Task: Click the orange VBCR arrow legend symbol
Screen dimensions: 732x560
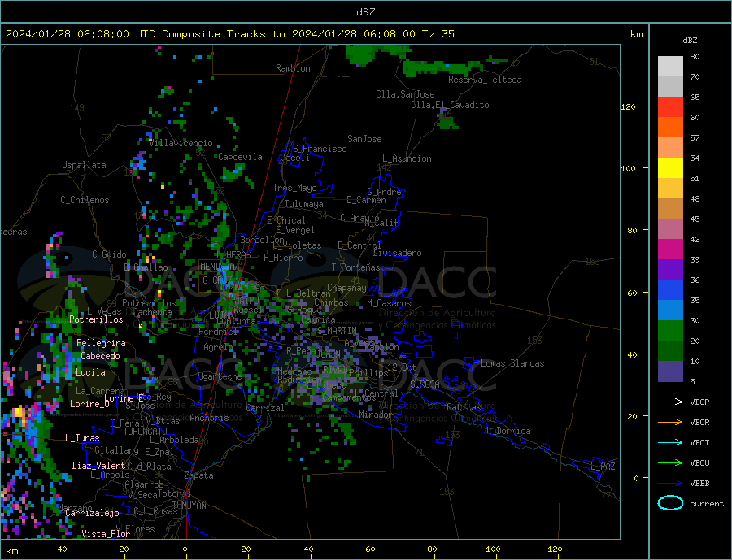Action: point(671,423)
